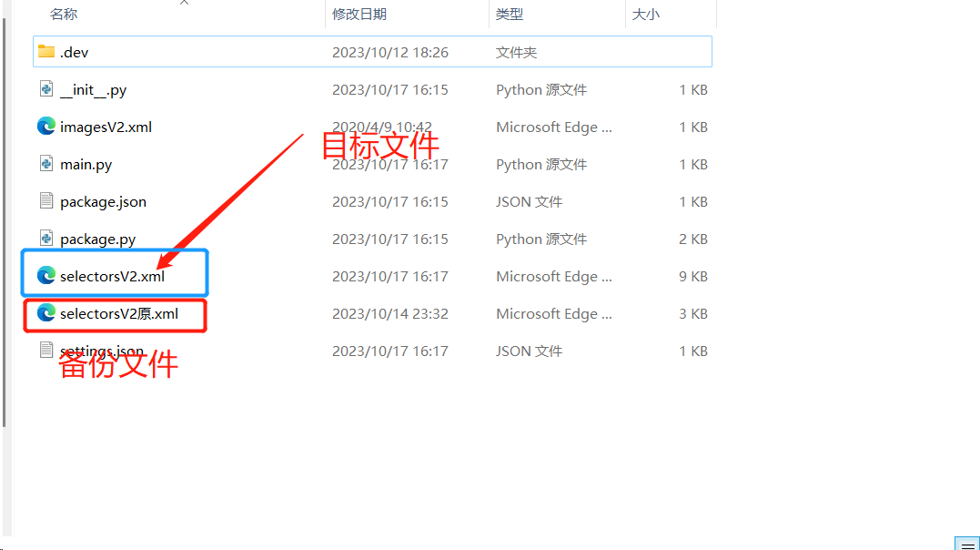980x550 pixels.
Task: Click the package.py Python file icon
Action: [46, 239]
